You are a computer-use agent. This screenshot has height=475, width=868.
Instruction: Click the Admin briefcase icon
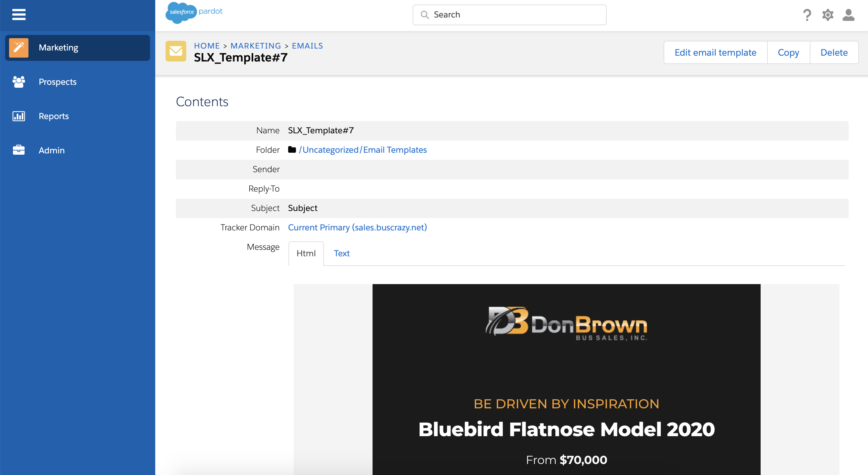(x=18, y=150)
